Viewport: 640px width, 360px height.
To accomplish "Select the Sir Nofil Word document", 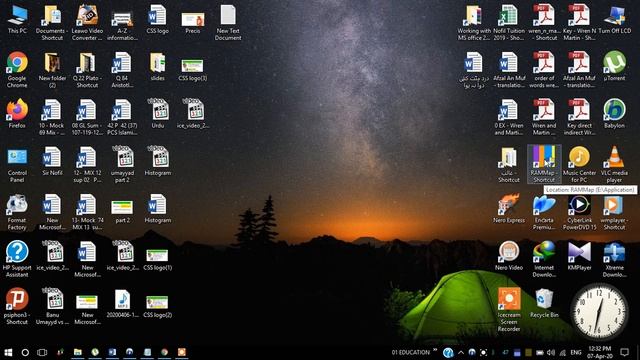I will [x=52, y=161].
